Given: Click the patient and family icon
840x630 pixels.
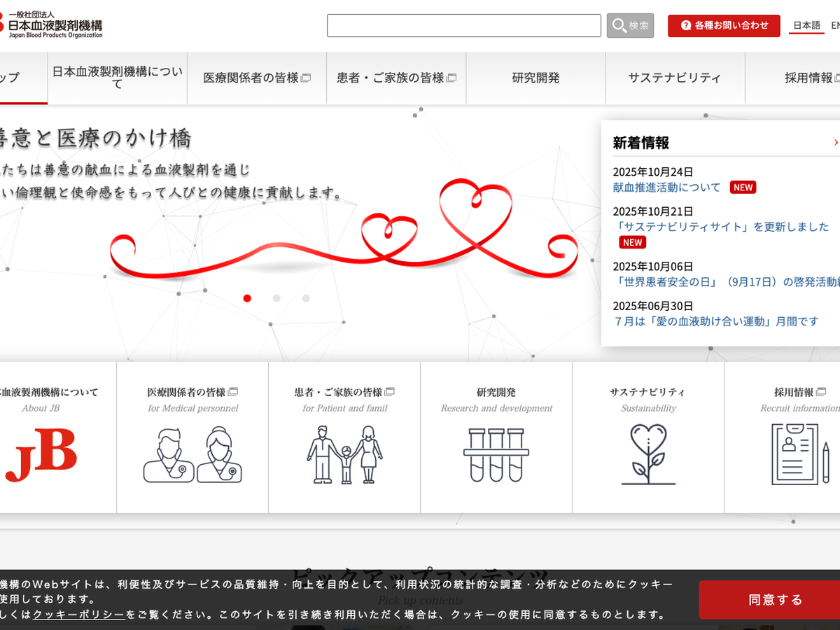Looking at the screenshot, I should [344, 455].
